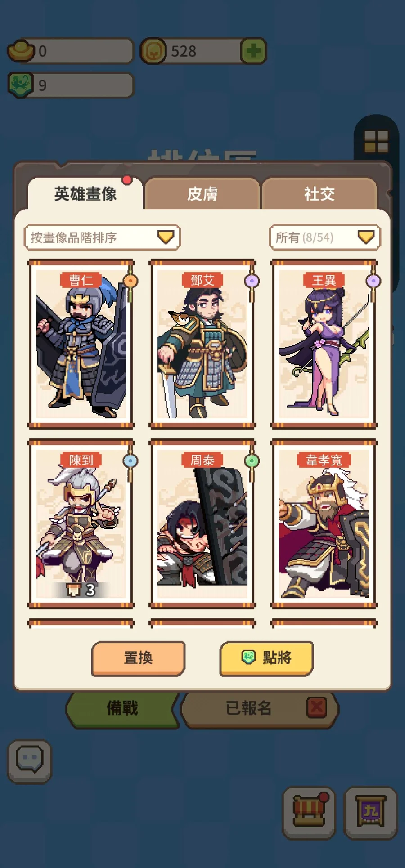
Task: Select the 曹仁 hero portrait card
Action: point(81,344)
